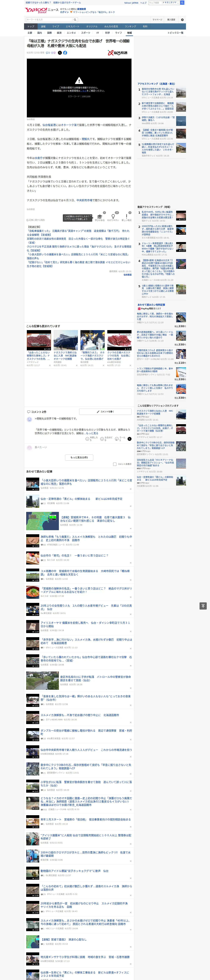Screen dimensions: 210x980
Task: Share article on Facebook
Action: [x=65, y=53]
